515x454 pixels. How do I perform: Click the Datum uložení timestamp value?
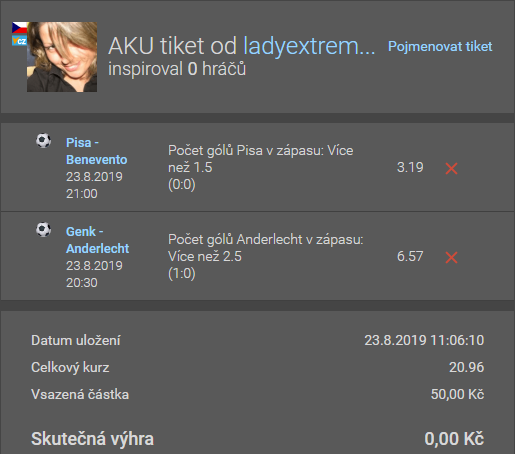(424, 340)
